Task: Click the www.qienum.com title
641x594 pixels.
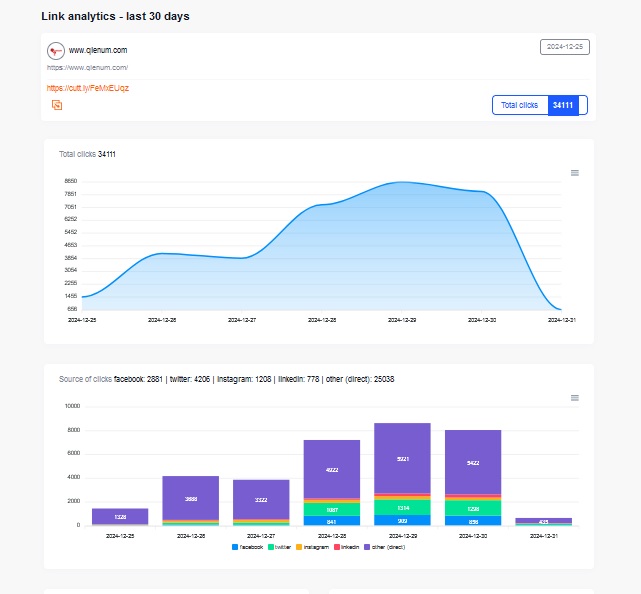Action: point(98,50)
